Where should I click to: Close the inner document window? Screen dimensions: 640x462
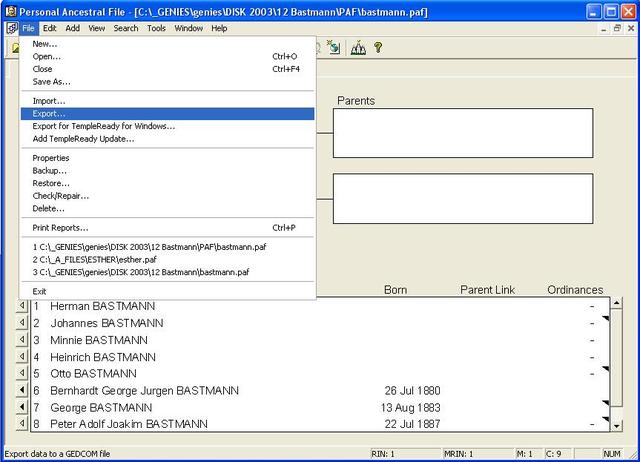[631, 28]
